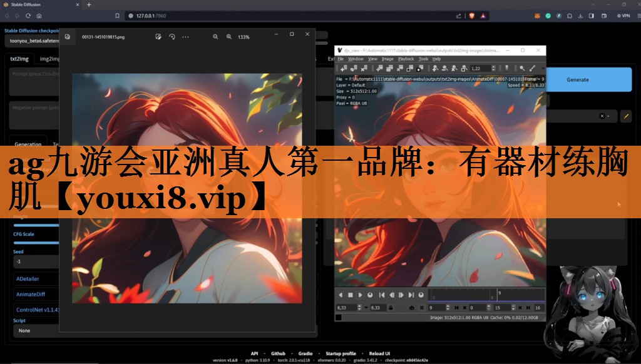The height and width of the screenshot is (364, 641).
Task: Toggle in/out points pause button in djv_view
Action: click(422, 308)
